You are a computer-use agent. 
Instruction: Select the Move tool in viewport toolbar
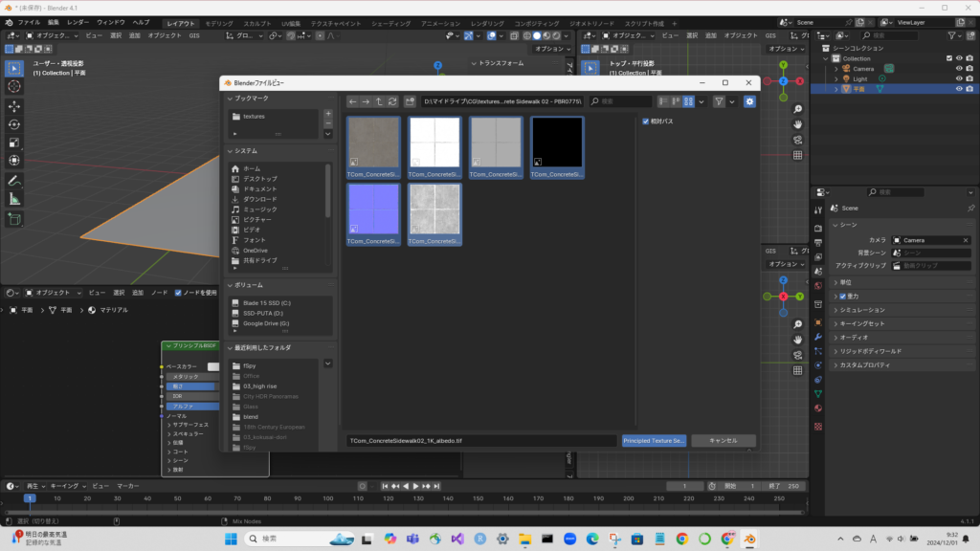pos(14,105)
